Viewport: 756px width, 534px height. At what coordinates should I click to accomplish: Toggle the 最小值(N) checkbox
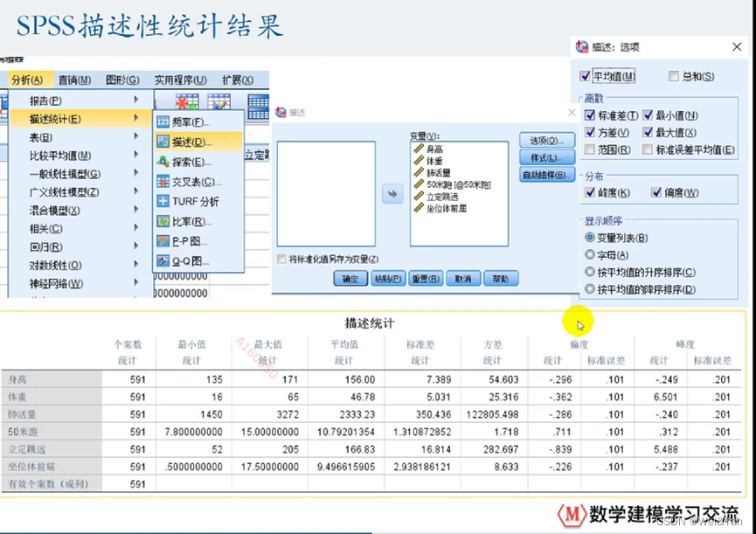(x=648, y=115)
